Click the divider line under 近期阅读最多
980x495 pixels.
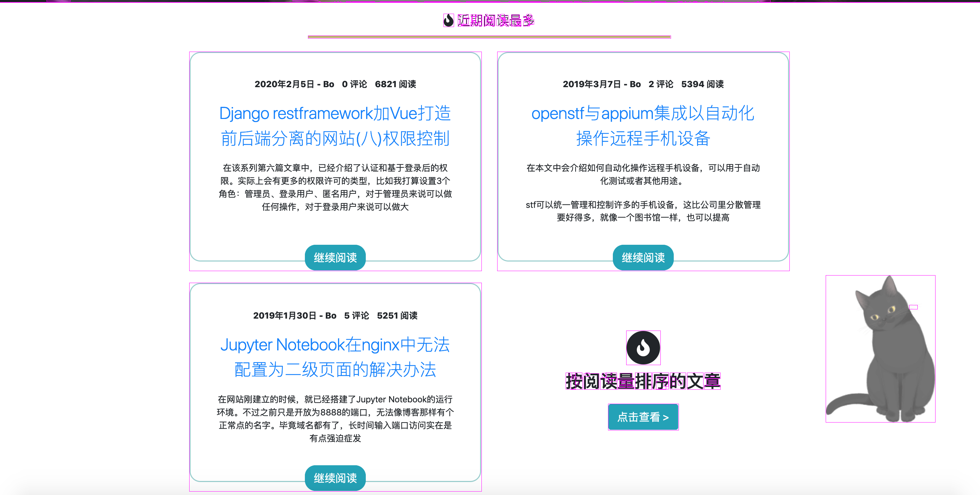(x=489, y=37)
